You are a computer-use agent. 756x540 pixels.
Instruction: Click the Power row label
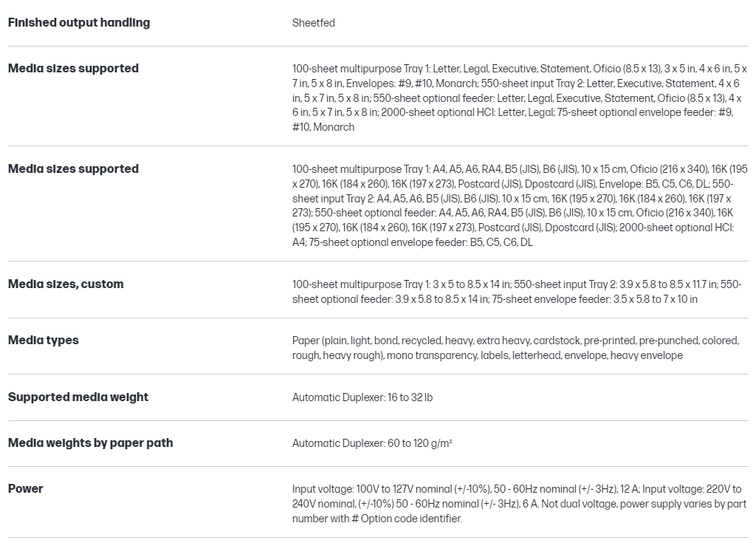coord(26,489)
